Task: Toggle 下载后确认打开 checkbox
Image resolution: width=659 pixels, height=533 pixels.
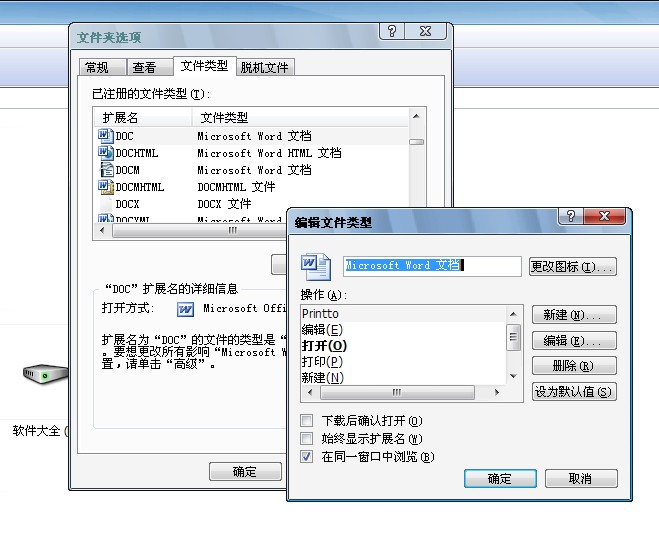Action: click(x=306, y=420)
